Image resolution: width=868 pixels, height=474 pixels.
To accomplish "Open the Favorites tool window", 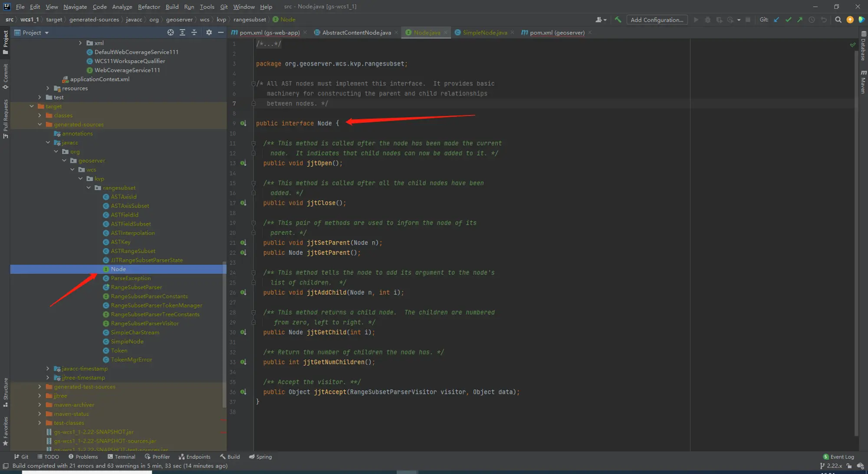I will (5, 431).
